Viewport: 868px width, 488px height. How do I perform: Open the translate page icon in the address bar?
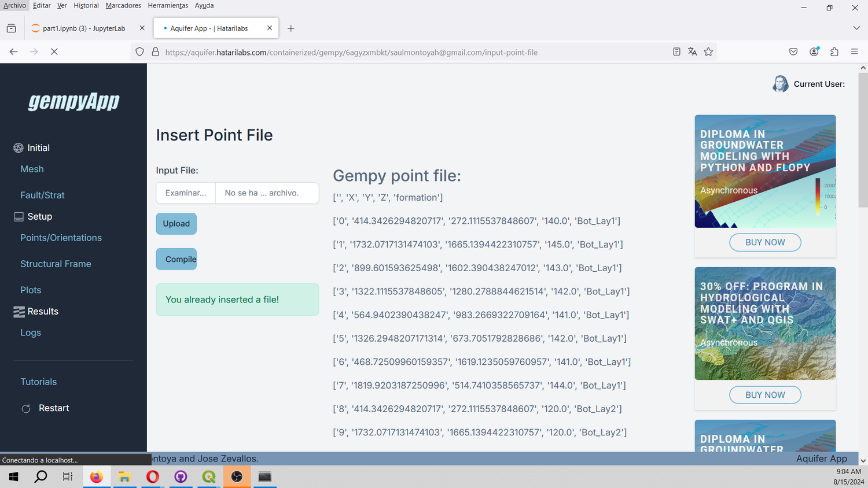pos(692,51)
